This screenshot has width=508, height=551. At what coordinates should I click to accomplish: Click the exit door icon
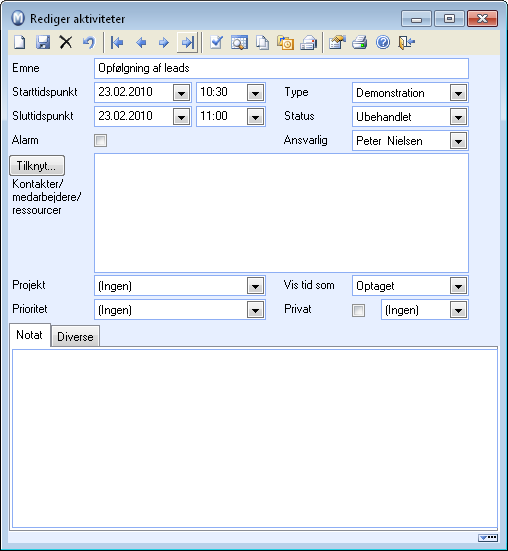[406, 43]
